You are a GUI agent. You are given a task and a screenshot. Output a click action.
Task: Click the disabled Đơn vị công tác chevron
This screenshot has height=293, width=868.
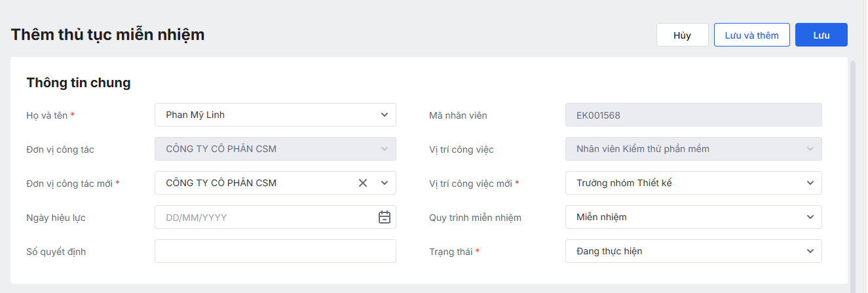pos(385,149)
